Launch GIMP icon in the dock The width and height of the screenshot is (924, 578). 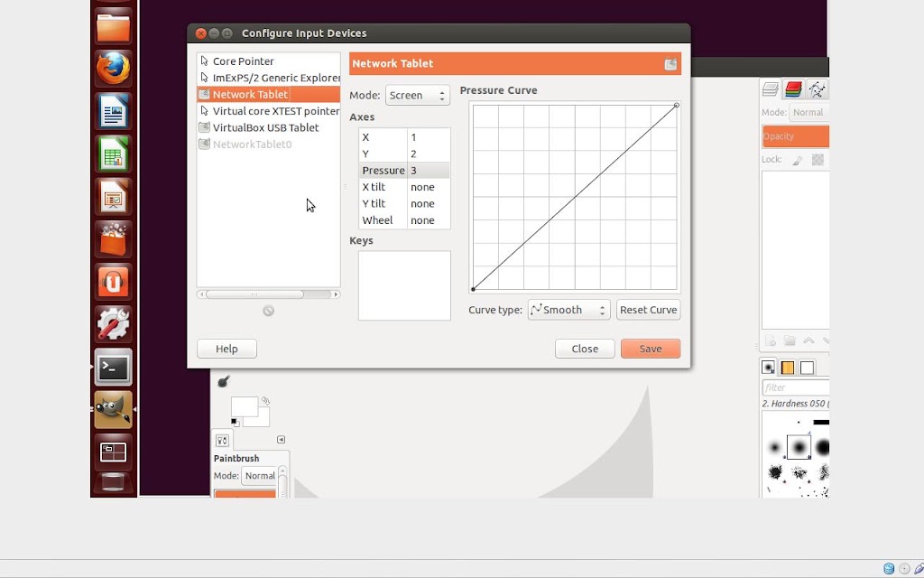pyautogui.click(x=113, y=409)
